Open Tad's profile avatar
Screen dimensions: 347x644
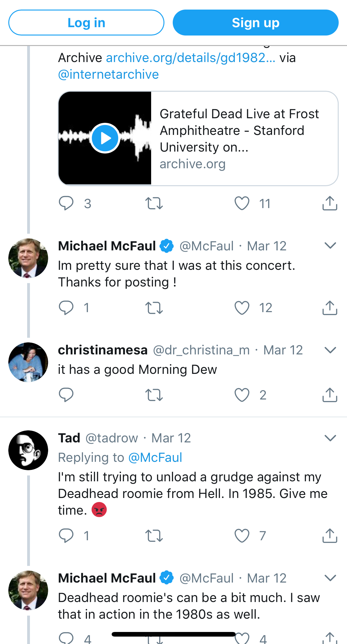28,450
